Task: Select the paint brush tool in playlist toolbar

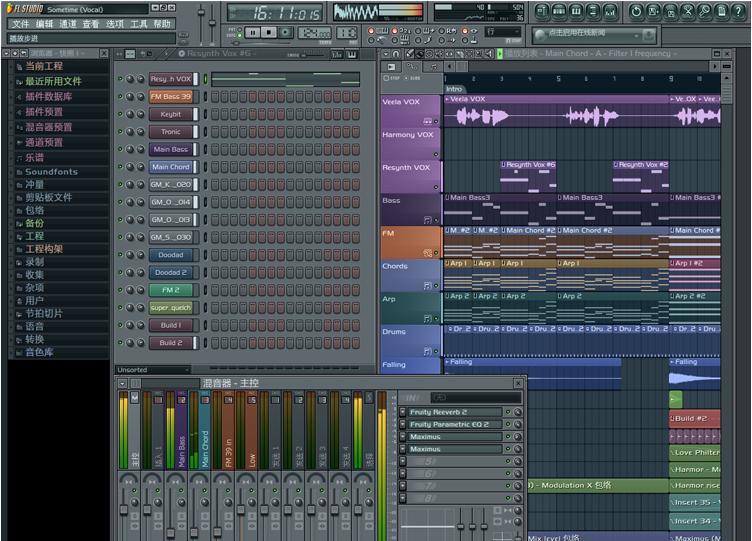Action: coord(419,54)
